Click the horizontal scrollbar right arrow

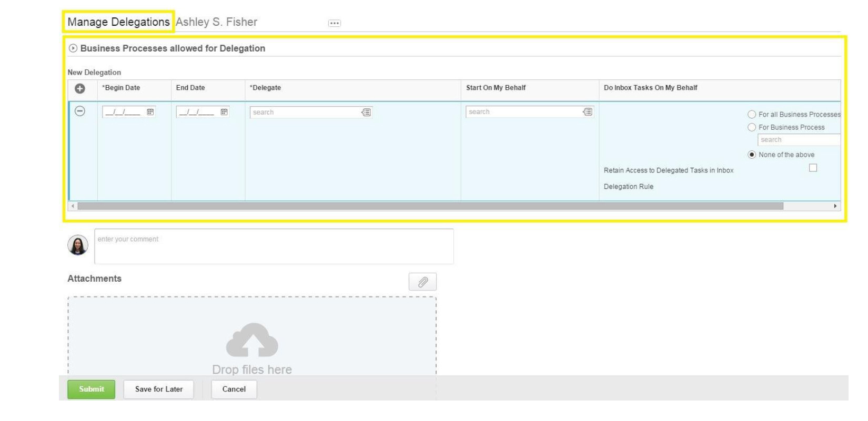tap(835, 206)
